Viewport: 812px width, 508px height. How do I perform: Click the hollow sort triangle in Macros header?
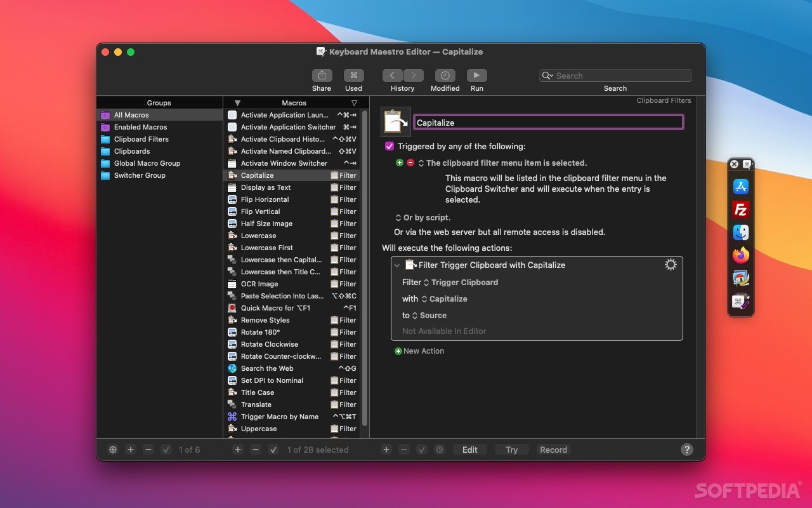354,103
